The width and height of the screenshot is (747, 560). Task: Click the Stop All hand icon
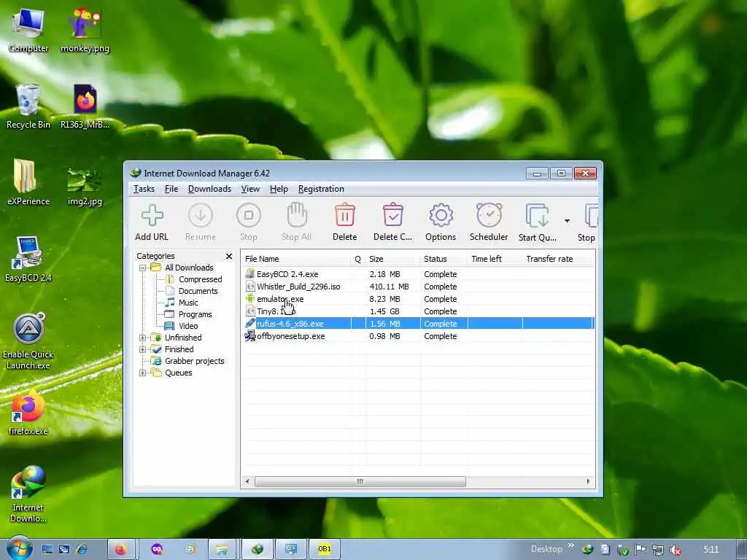point(296,222)
